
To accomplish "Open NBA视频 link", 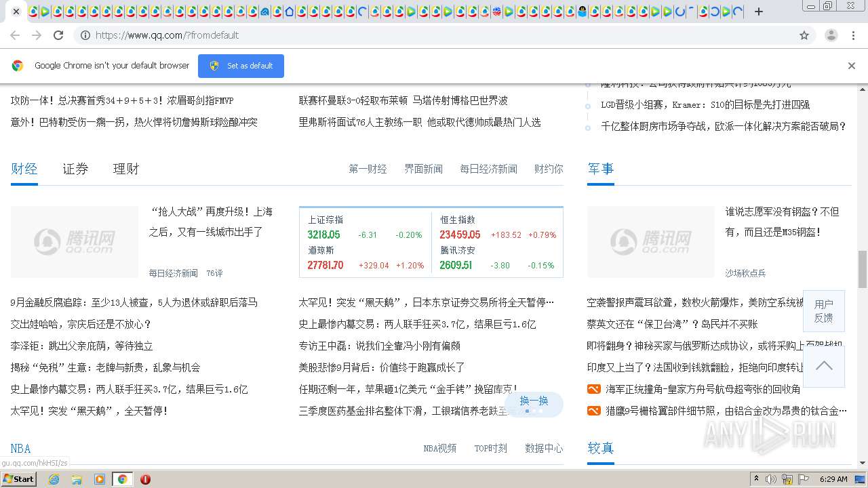I will (439, 449).
